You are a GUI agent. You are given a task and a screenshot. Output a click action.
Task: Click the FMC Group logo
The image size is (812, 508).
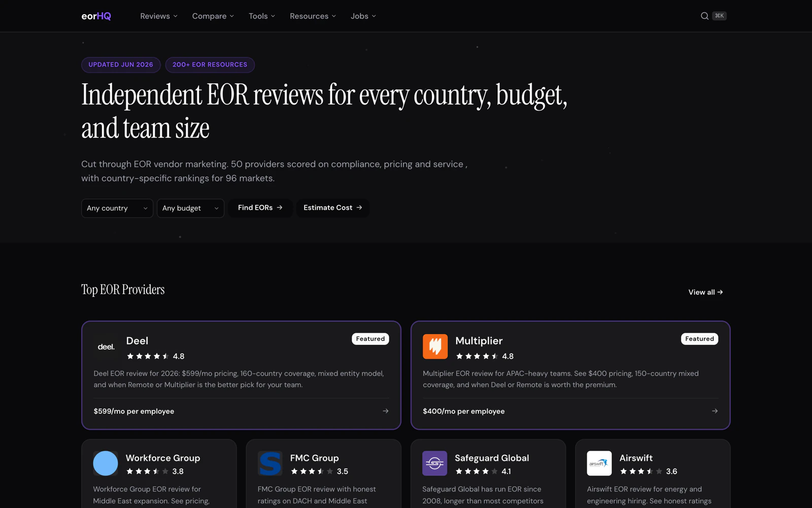click(270, 463)
